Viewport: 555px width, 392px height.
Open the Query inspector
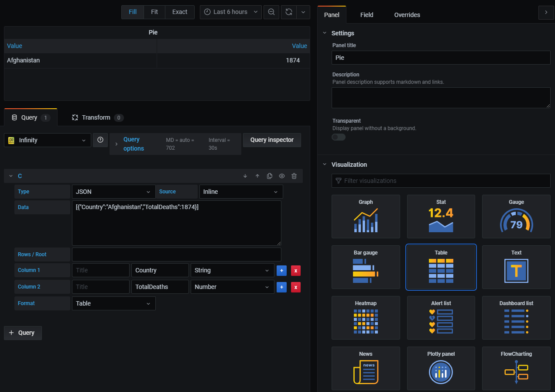[272, 140]
